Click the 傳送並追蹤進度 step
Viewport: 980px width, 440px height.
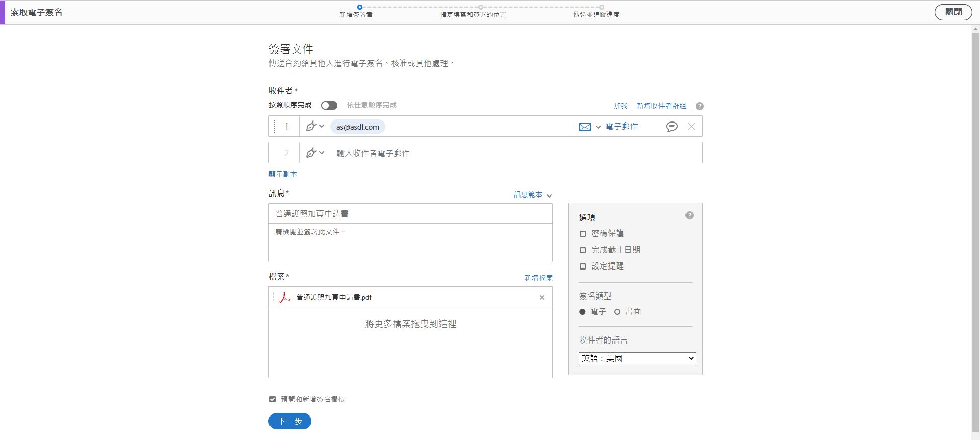pyautogui.click(x=596, y=11)
